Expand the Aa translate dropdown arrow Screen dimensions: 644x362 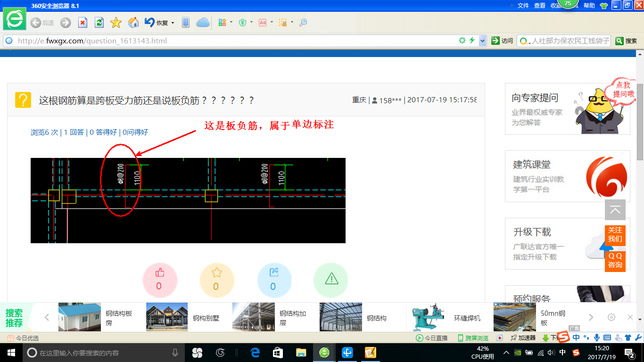pos(272,22)
